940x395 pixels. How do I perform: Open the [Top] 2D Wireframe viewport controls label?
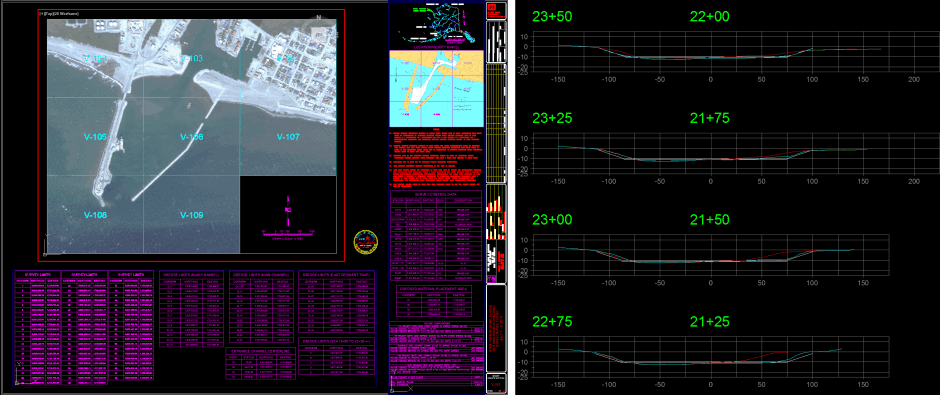point(59,13)
